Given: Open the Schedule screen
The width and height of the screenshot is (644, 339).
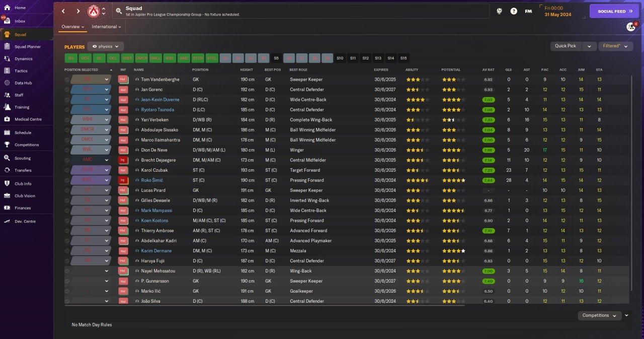Looking at the screenshot, I should click(x=23, y=132).
